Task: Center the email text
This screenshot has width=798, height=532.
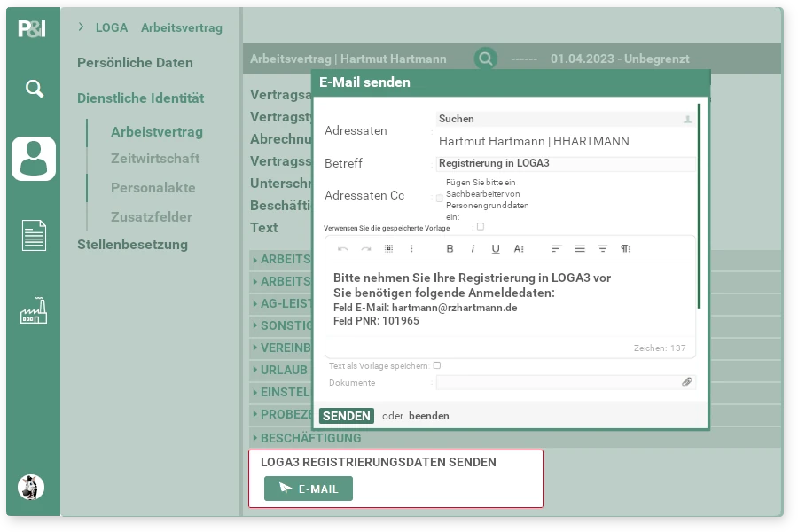Action: pyautogui.click(x=603, y=248)
